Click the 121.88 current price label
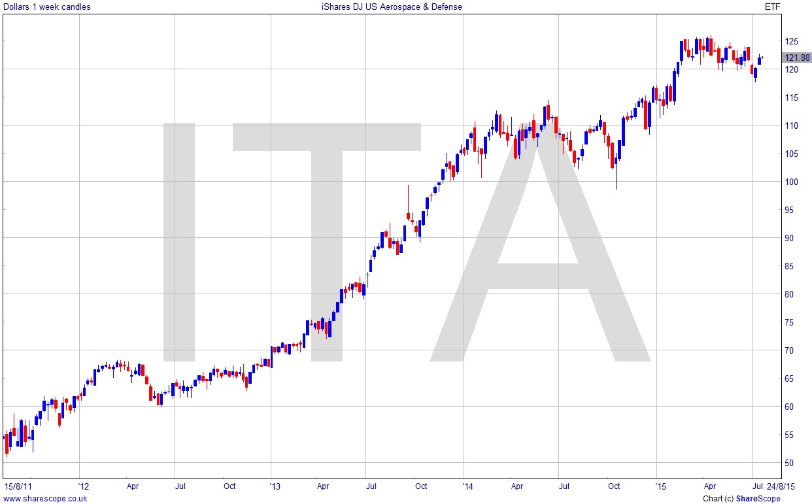812x504 pixels. coord(796,58)
